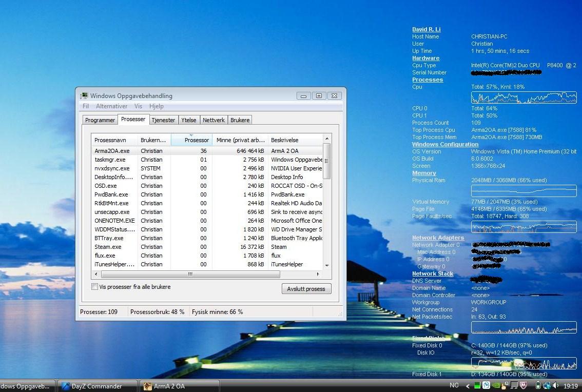The image size is (582, 392).
Task: Sort by Minne (privat arb...) column
Action: coord(240,140)
